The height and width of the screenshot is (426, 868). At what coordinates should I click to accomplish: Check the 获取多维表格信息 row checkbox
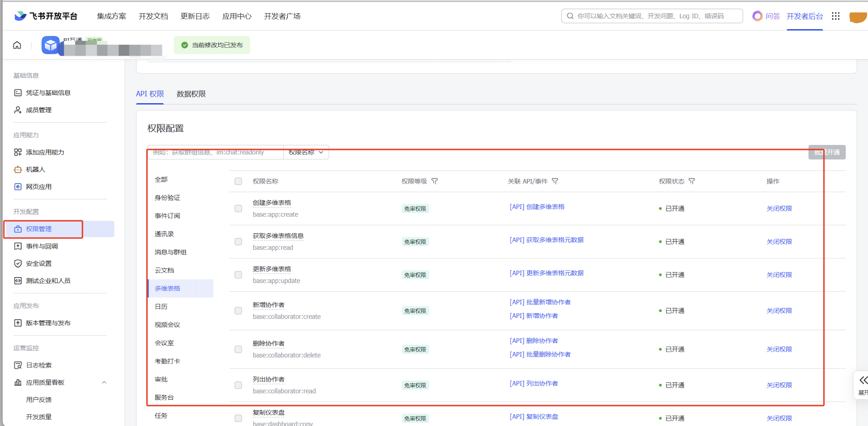click(238, 242)
